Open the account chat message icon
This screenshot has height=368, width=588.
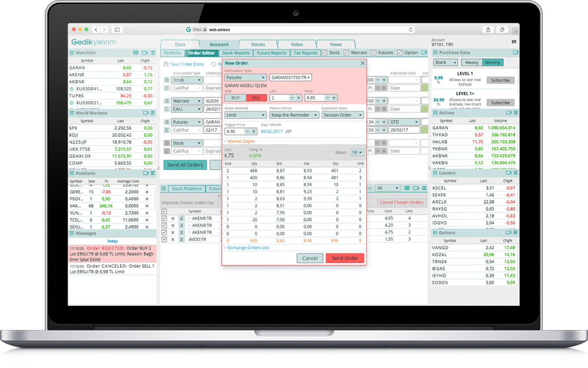click(x=514, y=42)
